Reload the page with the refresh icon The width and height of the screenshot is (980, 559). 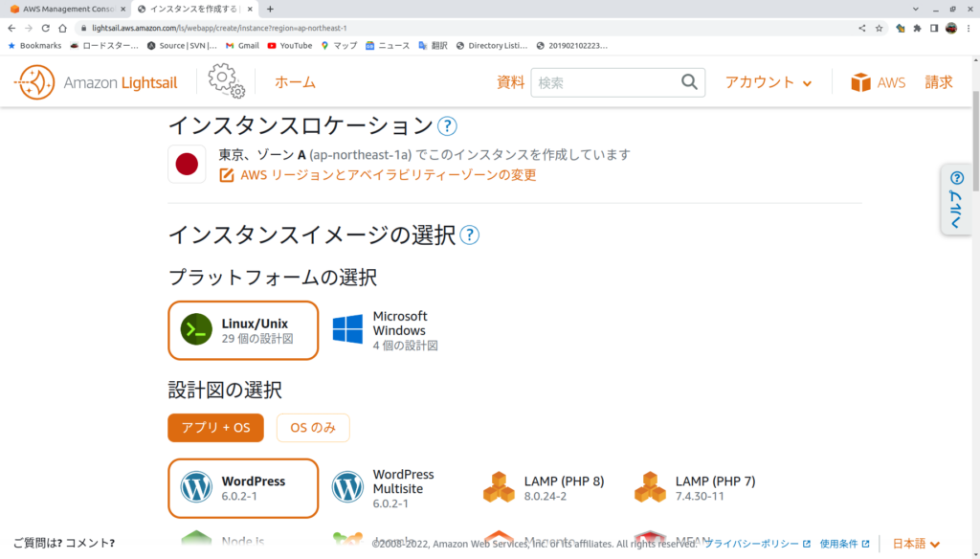(x=46, y=28)
